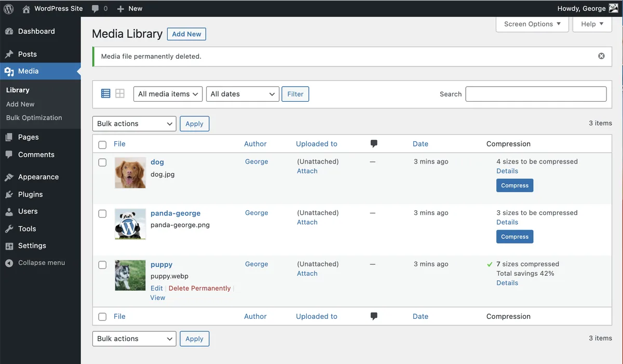The height and width of the screenshot is (364, 623).
Task: Click the Pages icon in sidebar
Action: click(x=9, y=137)
